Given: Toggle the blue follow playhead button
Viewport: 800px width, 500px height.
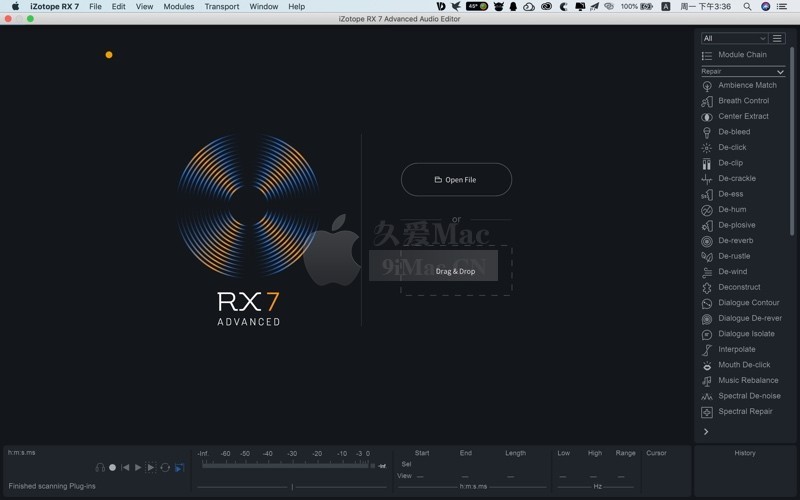Looking at the screenshot, I should pyautogui.click(x=180, y=467).
